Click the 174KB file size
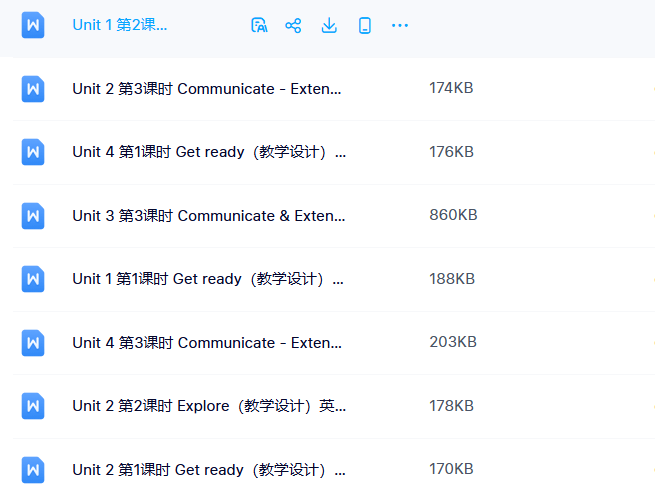Screen dimensions: 655x494 (451, 88)
